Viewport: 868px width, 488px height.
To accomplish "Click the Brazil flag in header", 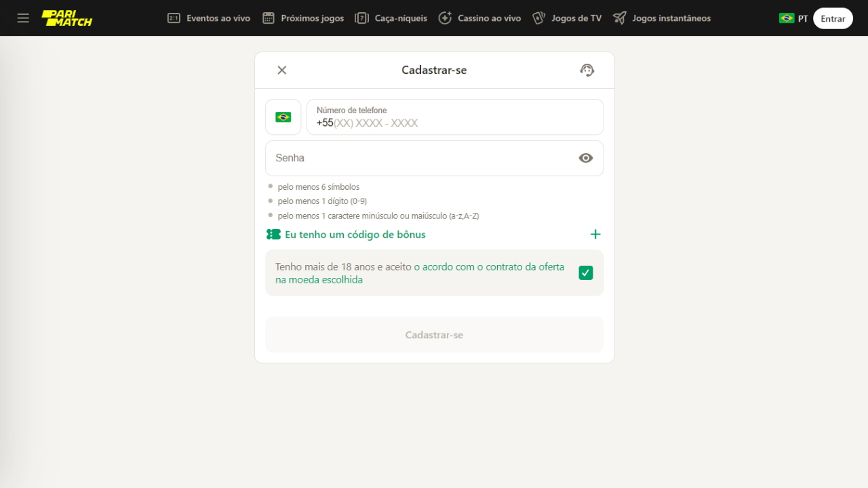I will coord(787,18).
